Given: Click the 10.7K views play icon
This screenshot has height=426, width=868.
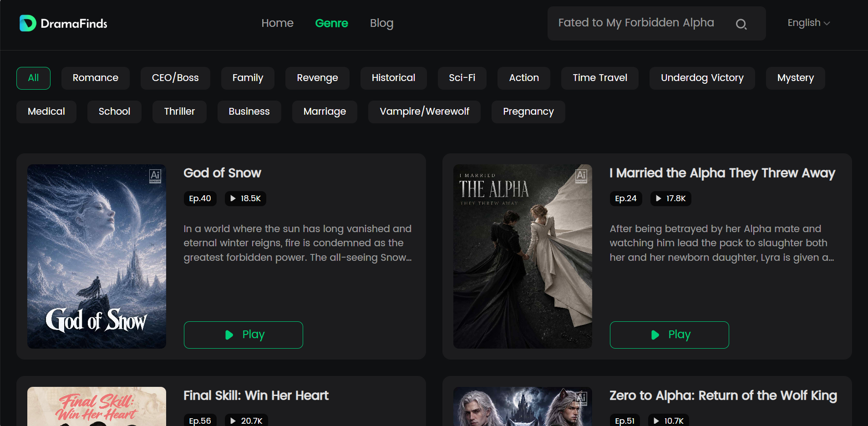Looking at the screenshot, I should pos(656,421).
